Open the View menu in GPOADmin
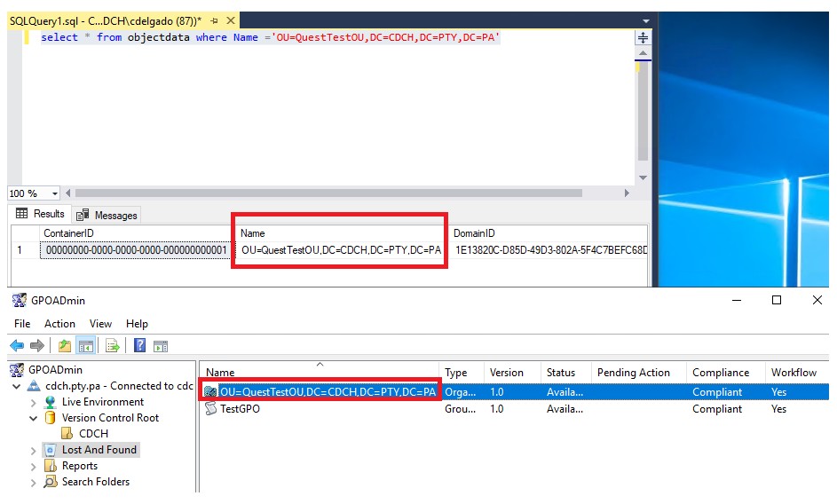The height and width of the screenshot is (504, 837). 100,324
